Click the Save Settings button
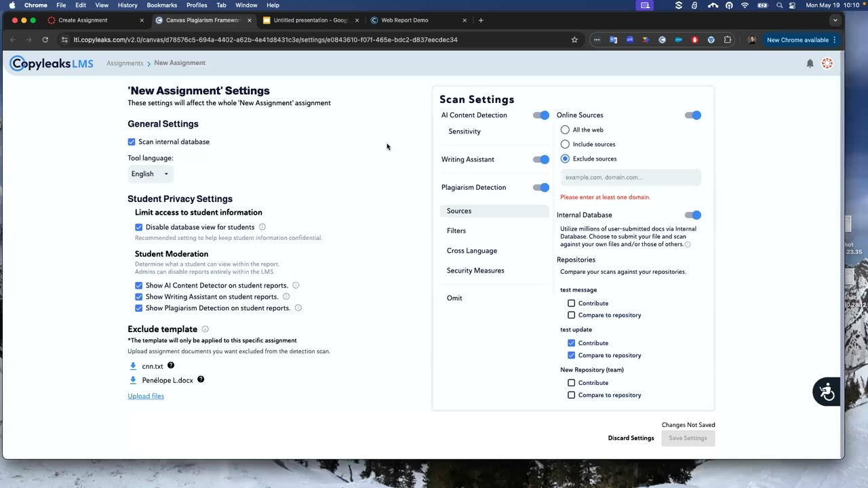 [x=688, y=438]
